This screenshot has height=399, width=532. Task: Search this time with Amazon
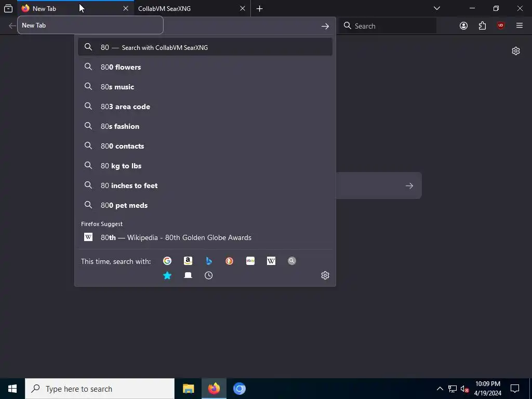tap(188, 261)
